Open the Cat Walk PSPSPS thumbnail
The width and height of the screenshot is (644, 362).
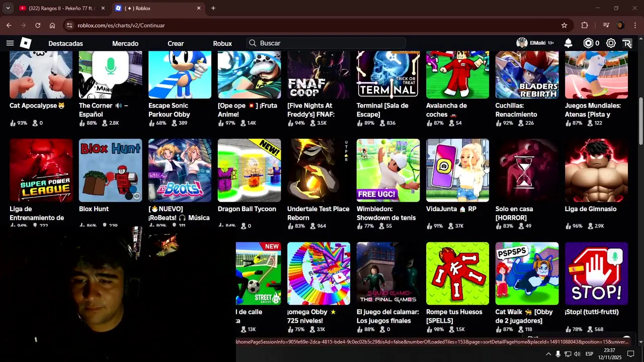coord(527,274)
